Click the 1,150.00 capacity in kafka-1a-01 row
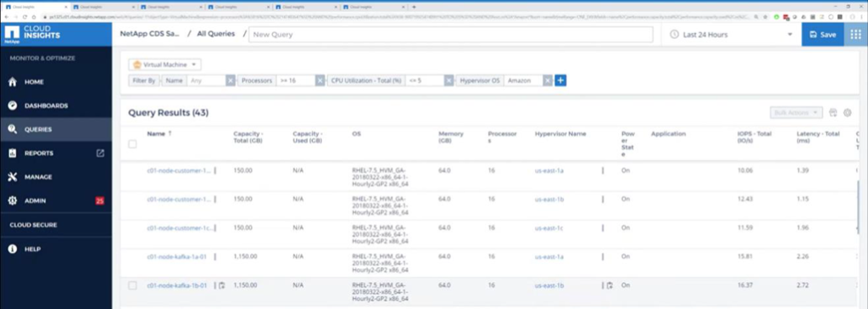 245,256
